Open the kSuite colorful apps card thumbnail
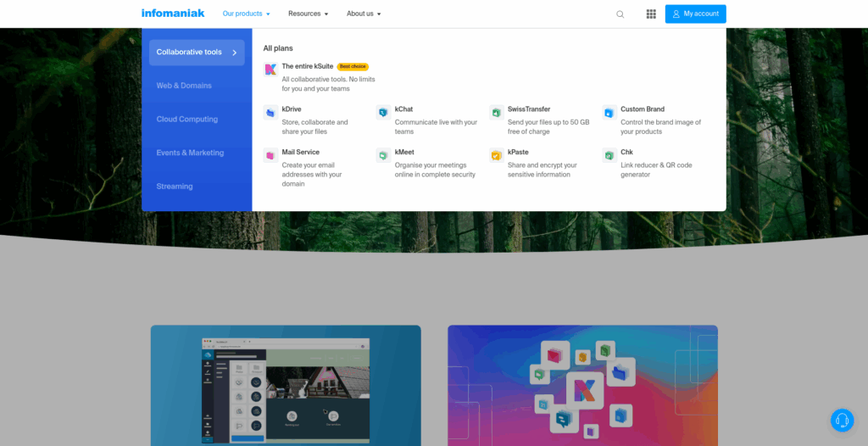Image resolution: width=868 pixels, height=446 pixels. [x=583, y=385]
